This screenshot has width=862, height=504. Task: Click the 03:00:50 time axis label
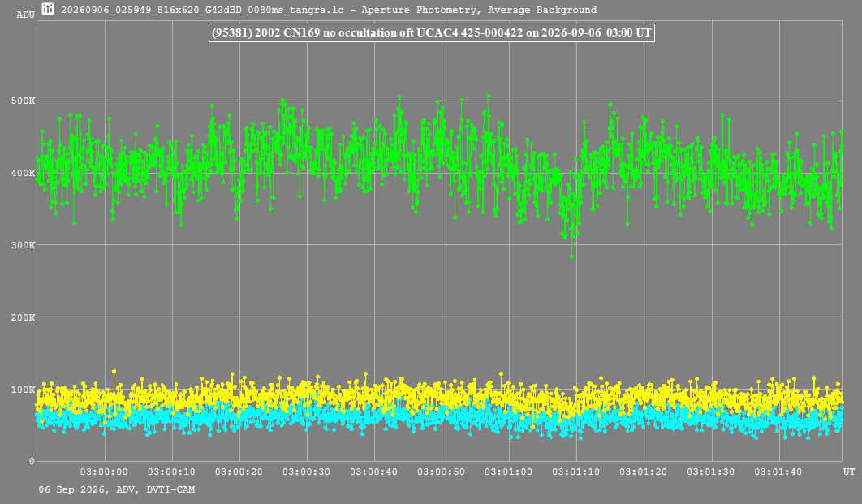tap(441, 472)
